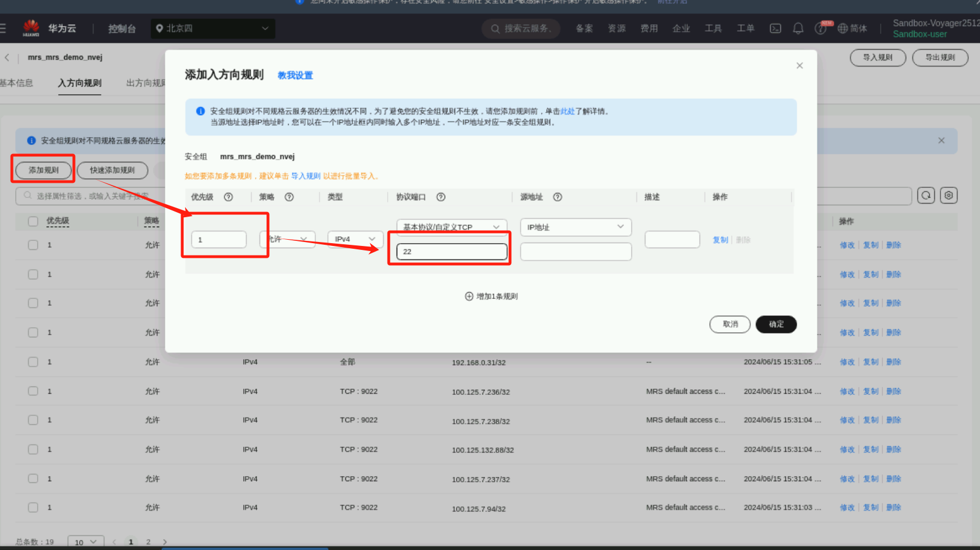This screenshot has height=550, width=980.
Task: Switch to the 入方向规则 tab
Action: (80, 83)
